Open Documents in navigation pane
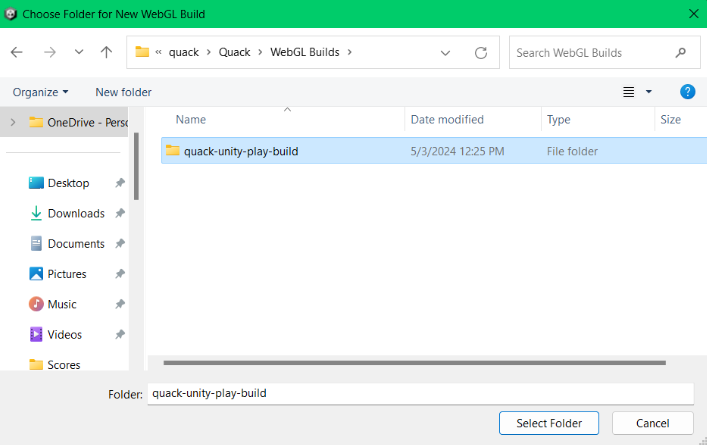 (67, 243)
